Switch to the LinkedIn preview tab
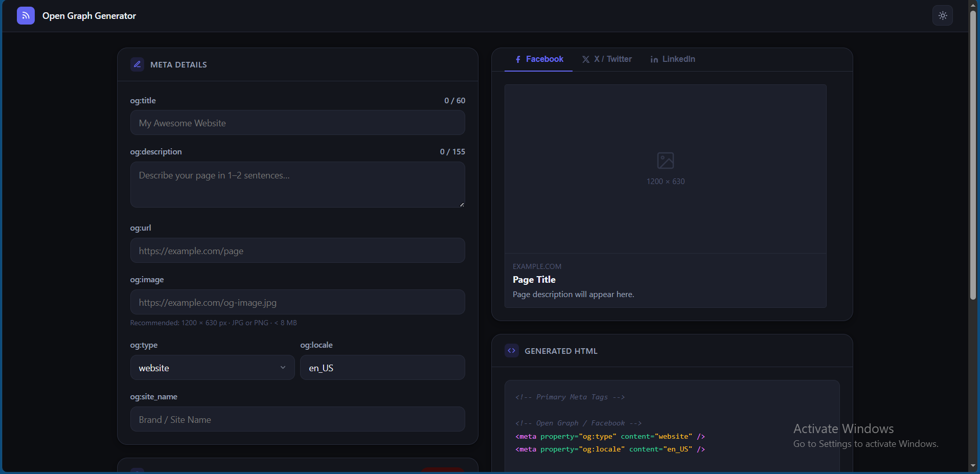 pos(672,59)
